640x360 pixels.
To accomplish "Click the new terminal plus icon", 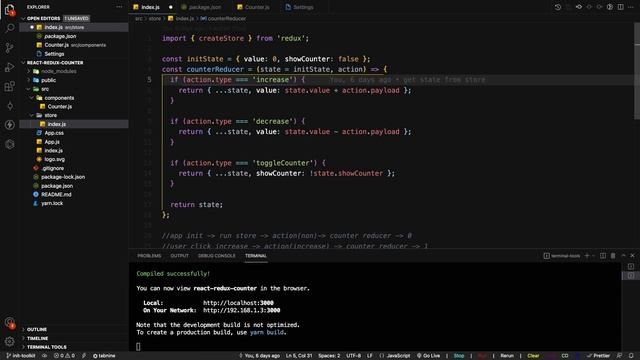I will (587, 256).
